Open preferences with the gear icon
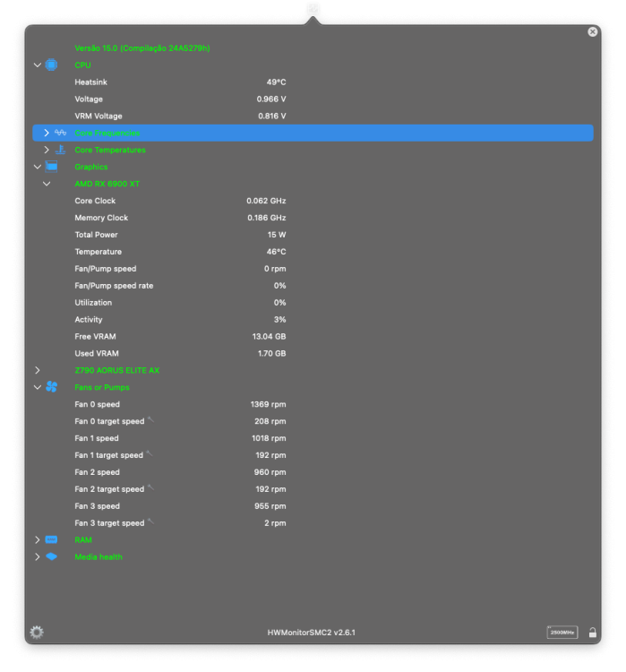Viewport: 626px width, 672px height. pos(37,633)
